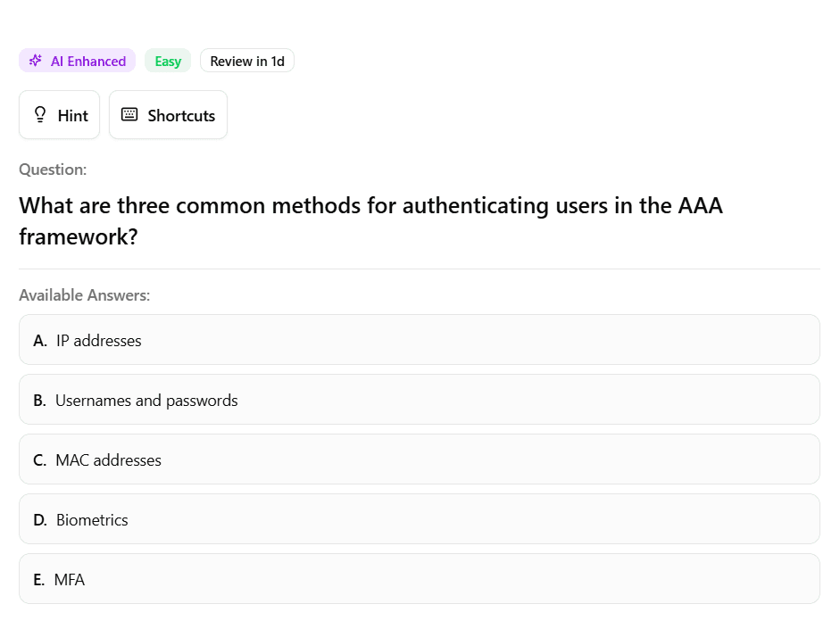This screenshot has height=629, width=840.
Task: Choose Usernames and passwords as an answer
Action: (420, 400)
